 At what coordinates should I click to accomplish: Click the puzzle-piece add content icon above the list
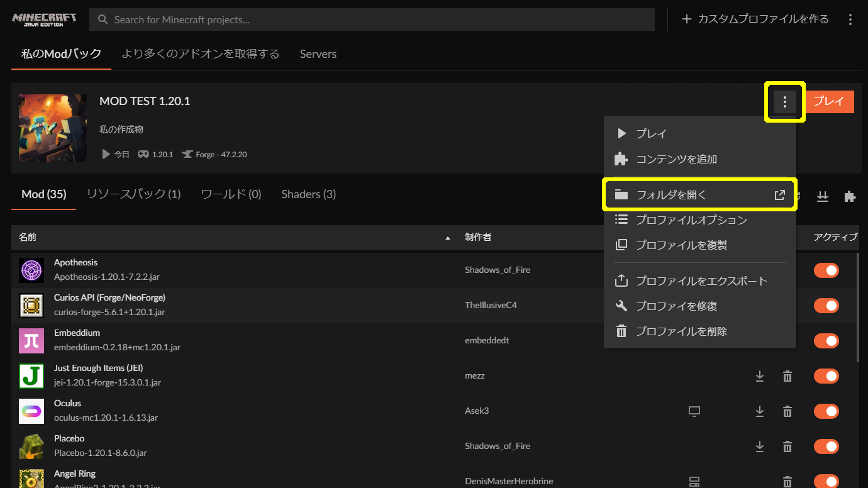click(x=850, y=196)
